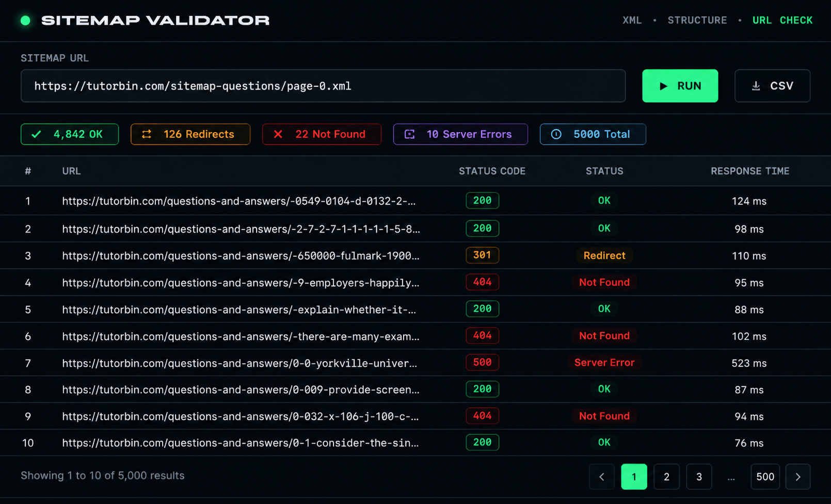Click the X icon in Not Found badge

click(278, 134)
